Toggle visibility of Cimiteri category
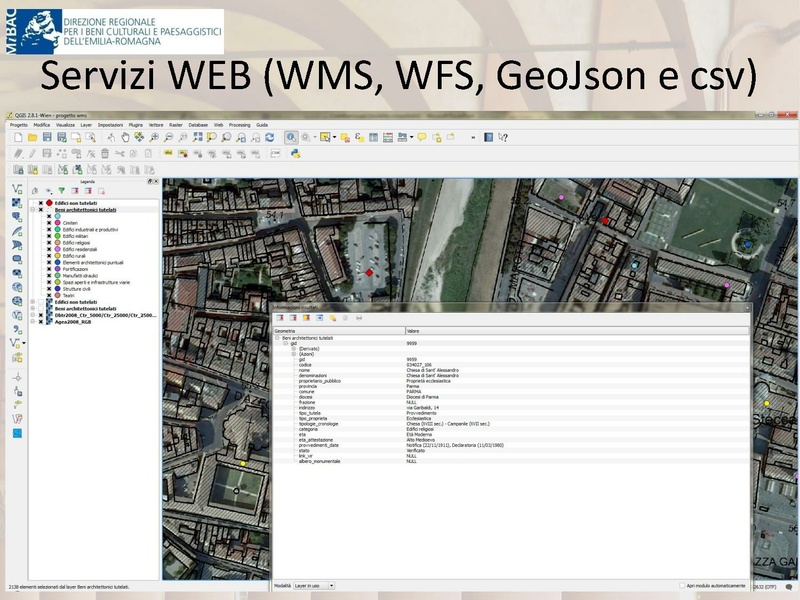Viewport: 800px width, 600px height. [x=48, y=223]
